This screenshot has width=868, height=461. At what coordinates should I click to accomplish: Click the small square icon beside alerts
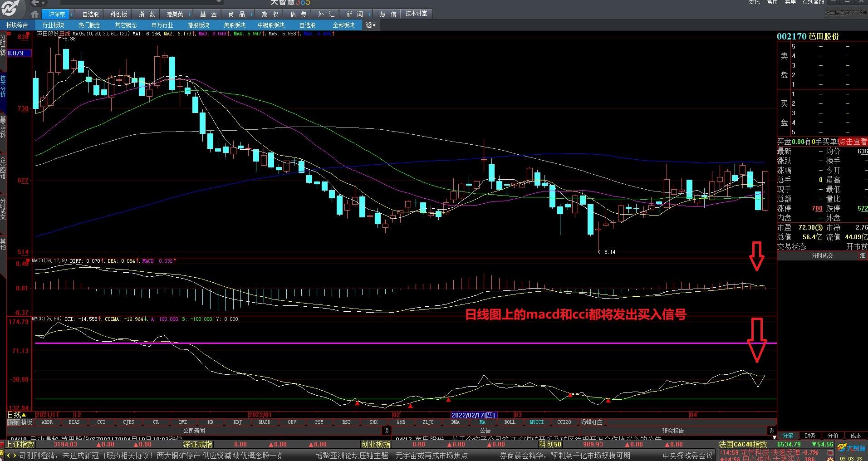[830, 453]
